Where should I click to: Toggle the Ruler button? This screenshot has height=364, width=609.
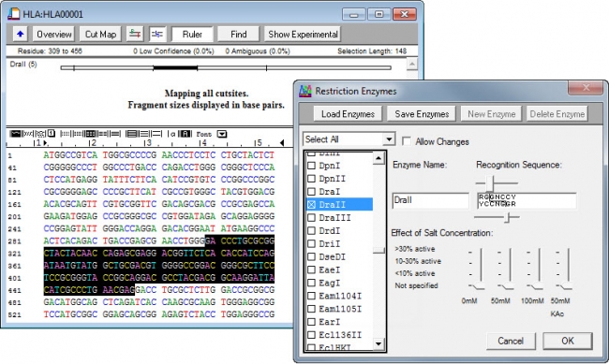[x=192, y=34]
